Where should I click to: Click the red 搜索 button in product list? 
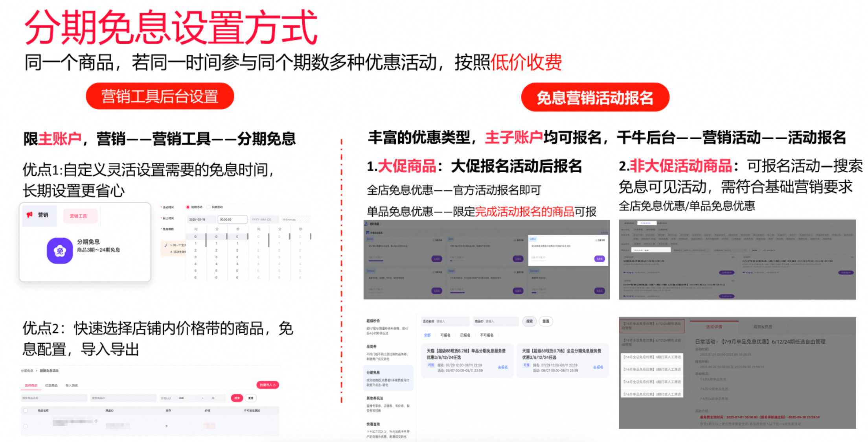pos(237,398)
